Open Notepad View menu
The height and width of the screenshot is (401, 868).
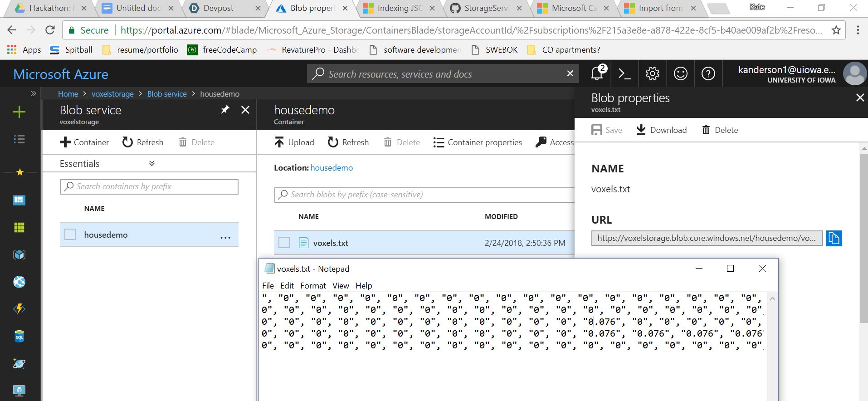tap(341, 285)
